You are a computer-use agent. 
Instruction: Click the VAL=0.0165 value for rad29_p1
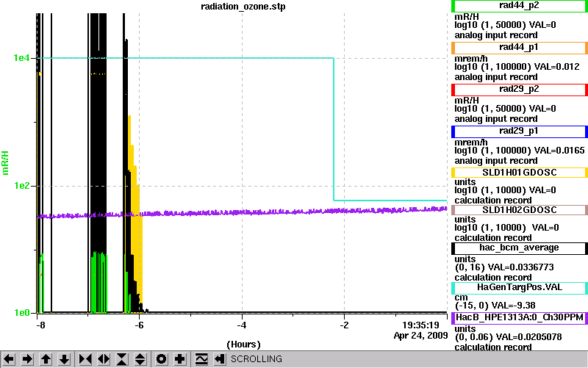(x=559, y=151)
